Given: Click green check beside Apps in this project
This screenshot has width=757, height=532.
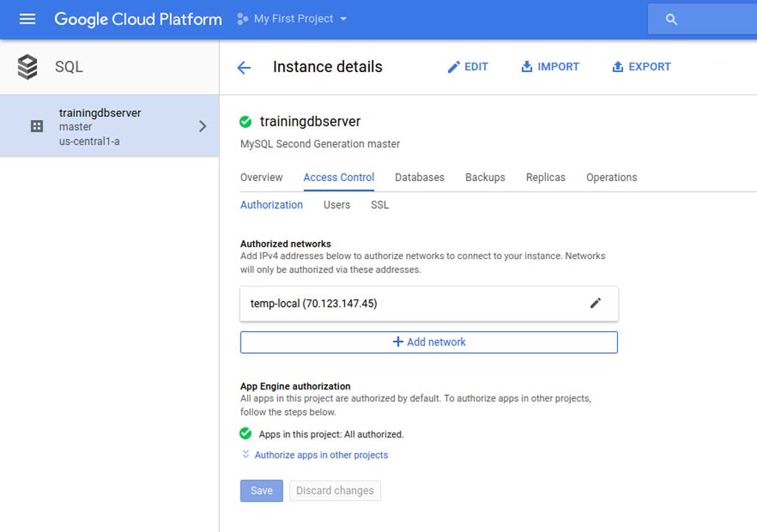Looking at the screenshot, I should 245,433.
